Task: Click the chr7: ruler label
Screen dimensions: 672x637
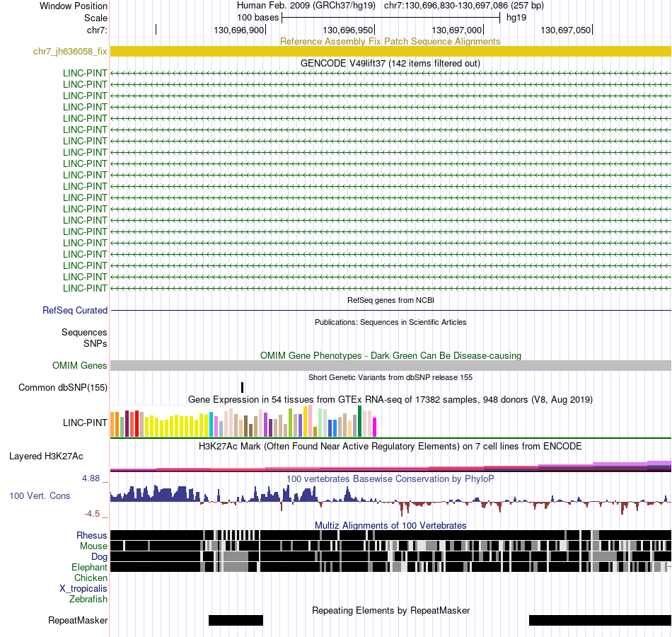Action: pyautogui.click(x=97, y=30)
